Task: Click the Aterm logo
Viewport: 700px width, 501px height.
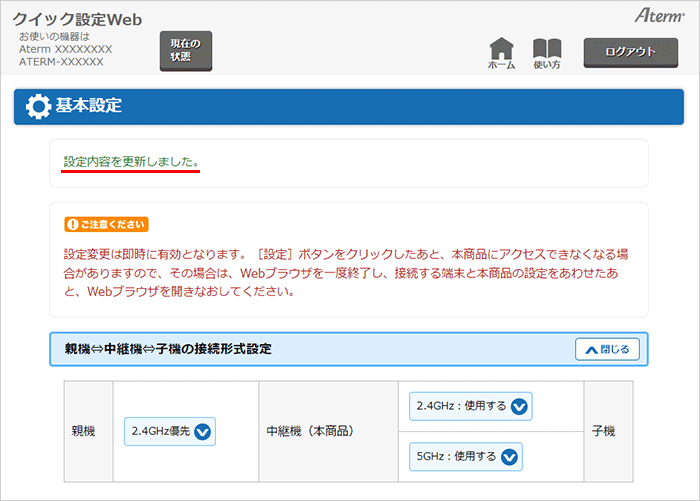Action: [657, 15]
